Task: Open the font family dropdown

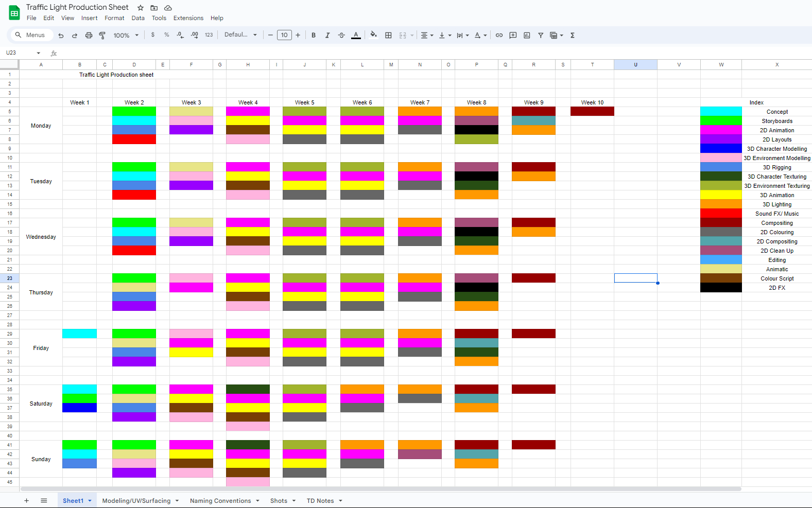Action: coord(240,35)
